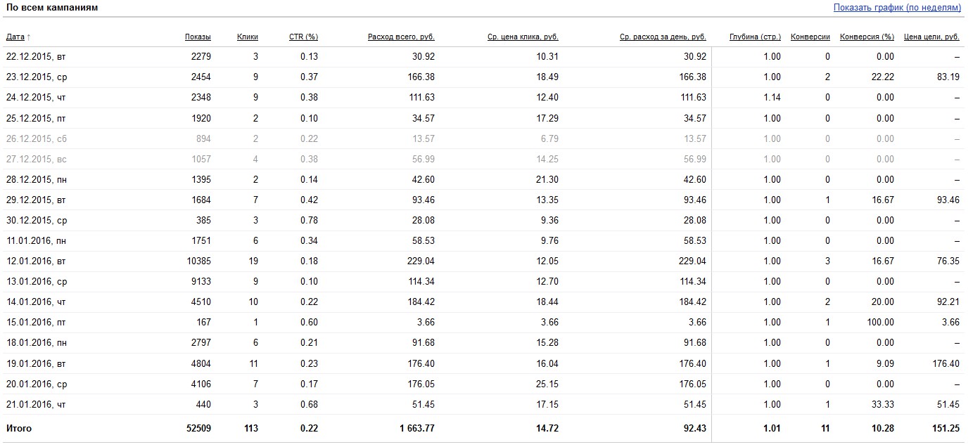Select the 'Итого' totals row label

19,428
